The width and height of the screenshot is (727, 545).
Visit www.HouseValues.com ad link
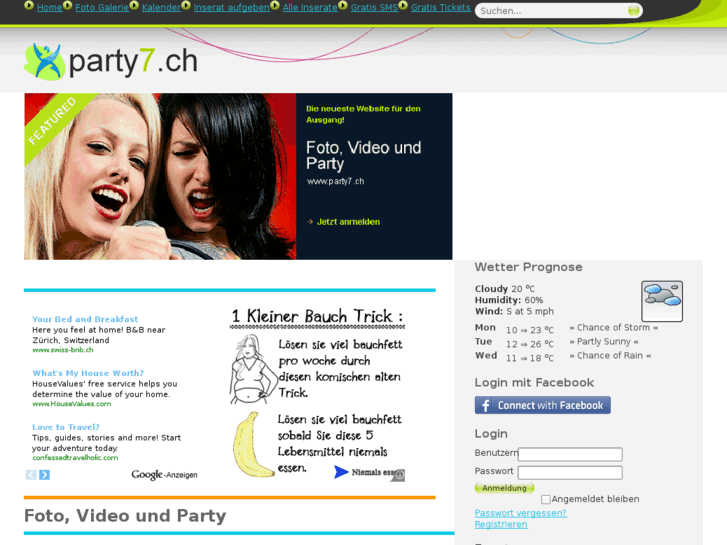coord(71,404)
